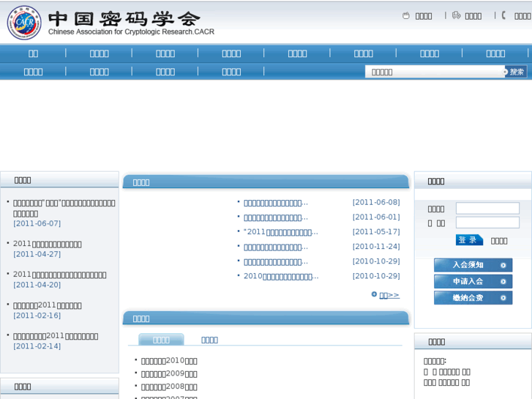This screenshot has width=532, height=399.
Task: Click the 登录 login button
Action: [x=469, y=240]
